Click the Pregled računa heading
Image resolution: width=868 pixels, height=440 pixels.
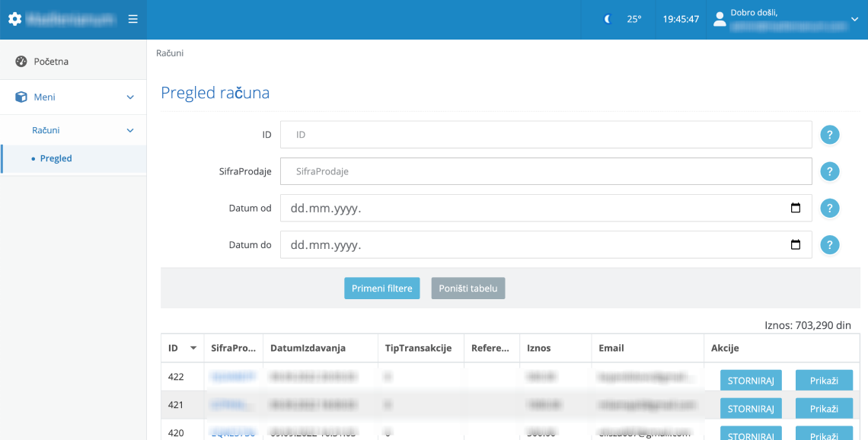click(x=215, y=92)
